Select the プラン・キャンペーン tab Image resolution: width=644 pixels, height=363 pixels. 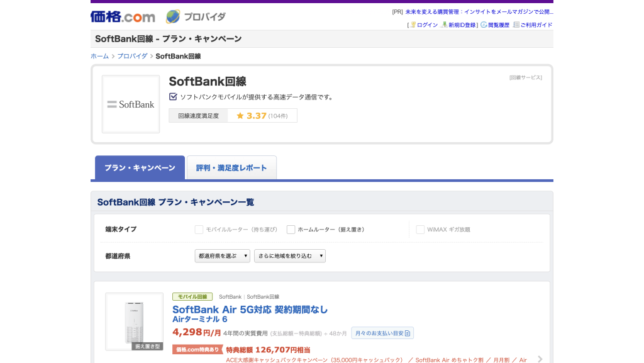coord(140,167)
